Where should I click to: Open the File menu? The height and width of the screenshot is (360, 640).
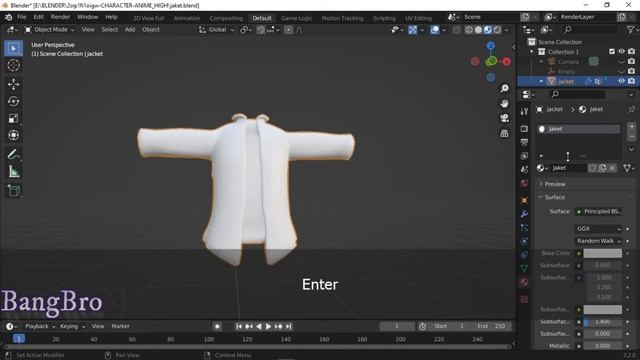click(x=21, y=17)
